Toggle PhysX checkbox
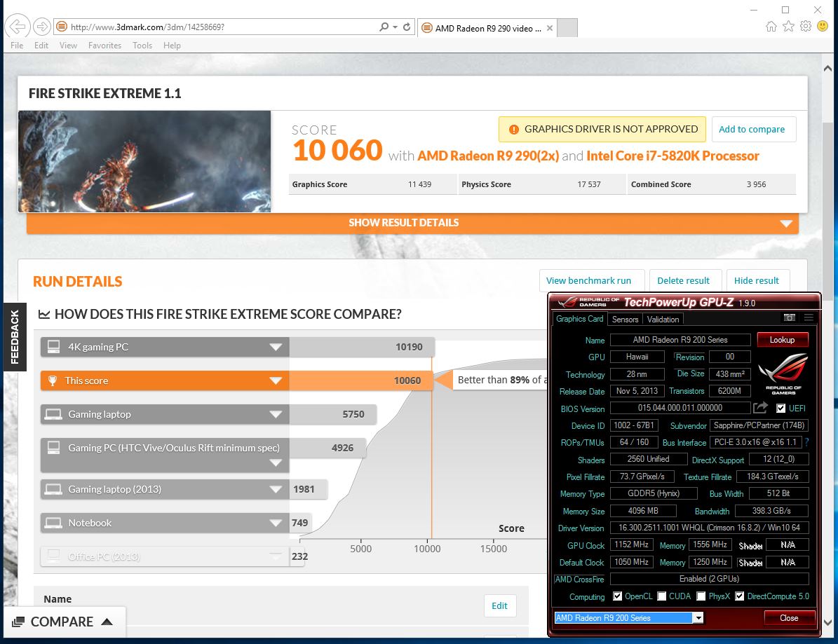838x644 pixels. coord(701,596)
